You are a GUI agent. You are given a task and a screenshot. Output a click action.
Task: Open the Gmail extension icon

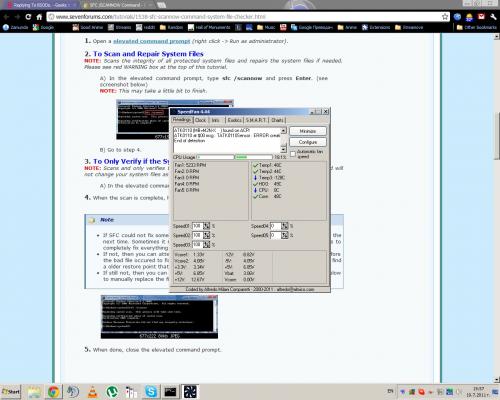pos(481,17)
